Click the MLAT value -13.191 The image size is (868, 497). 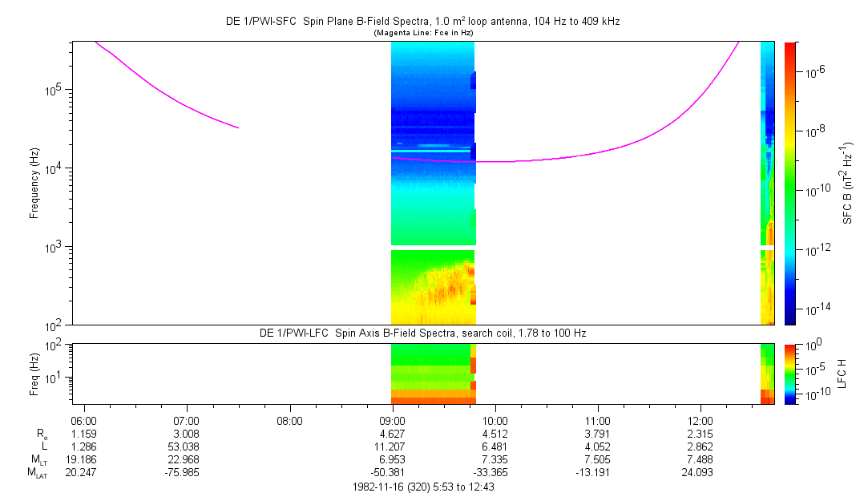click(593, 473)
